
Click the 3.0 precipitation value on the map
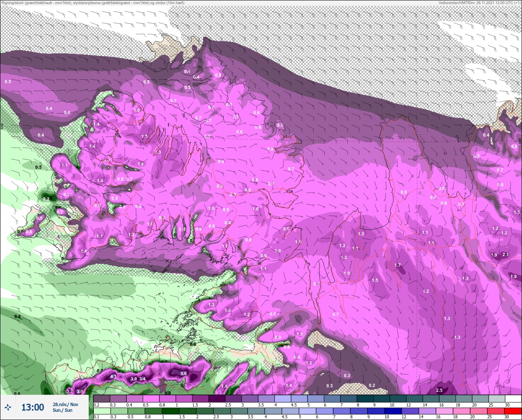coord(134,379)
